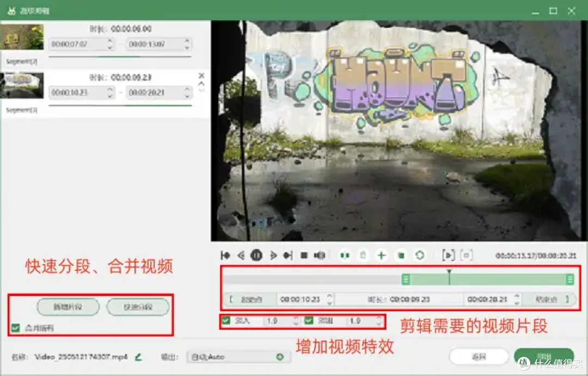Toggle the fade-in checkbox

click(226, 320)
